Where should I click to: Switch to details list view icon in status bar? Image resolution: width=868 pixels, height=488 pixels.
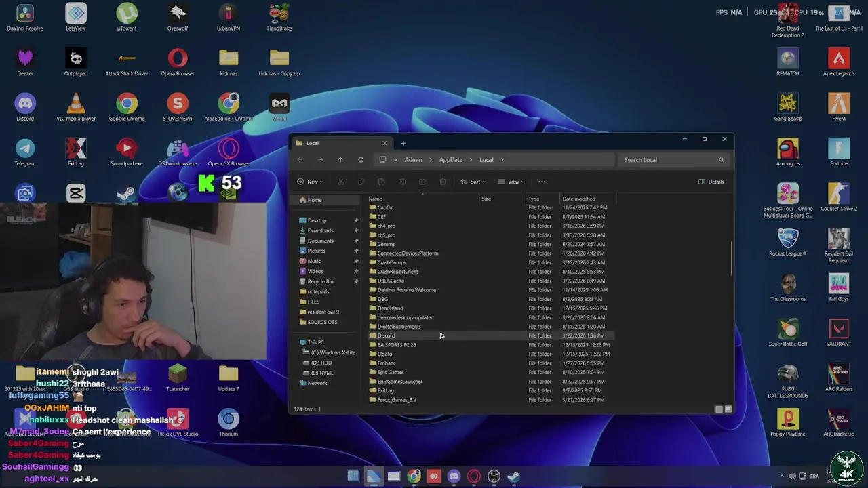(719, 409)
